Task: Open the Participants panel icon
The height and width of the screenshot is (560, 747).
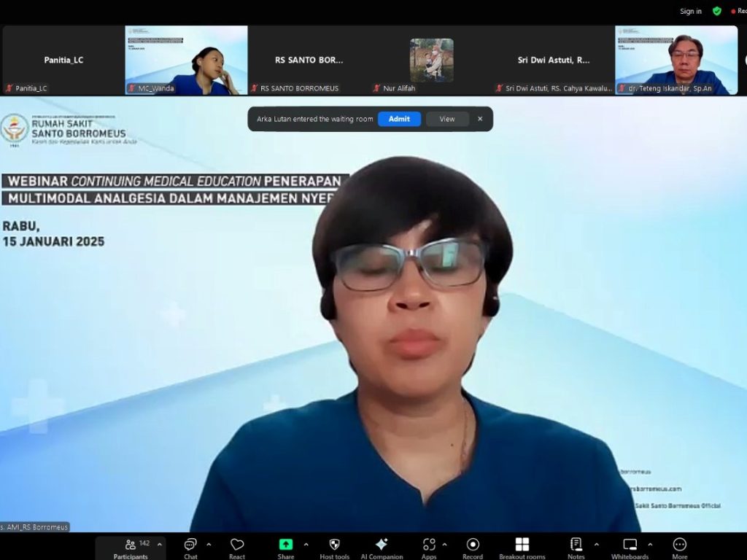Action: [x=131, y=545]
